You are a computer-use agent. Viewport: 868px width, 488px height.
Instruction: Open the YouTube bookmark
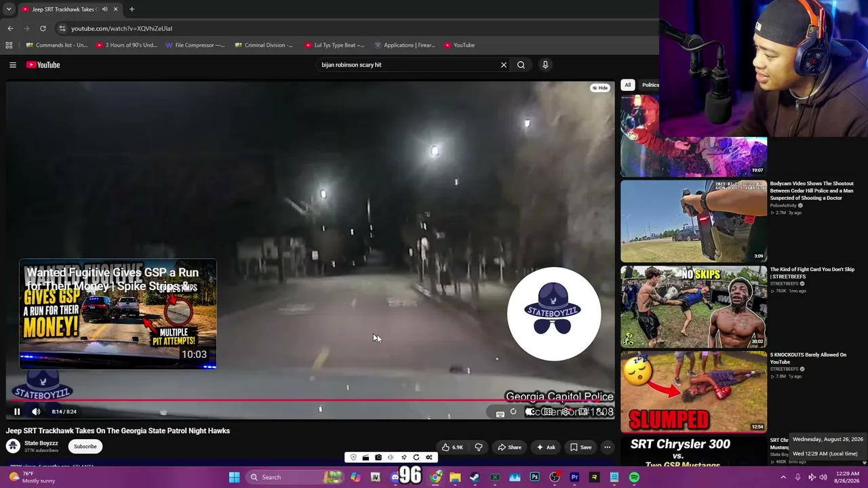[460, 45]
